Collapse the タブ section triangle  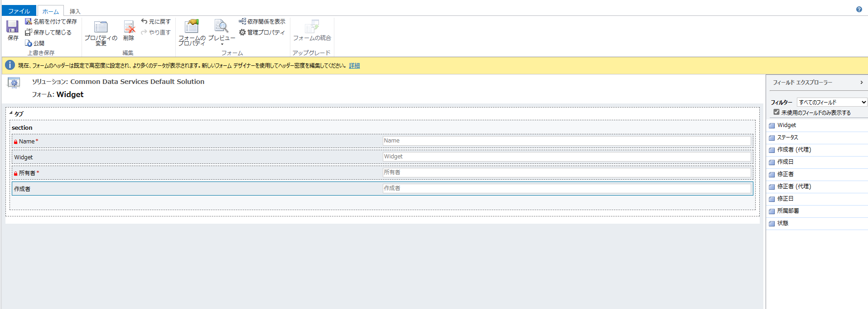click(11, 113)
